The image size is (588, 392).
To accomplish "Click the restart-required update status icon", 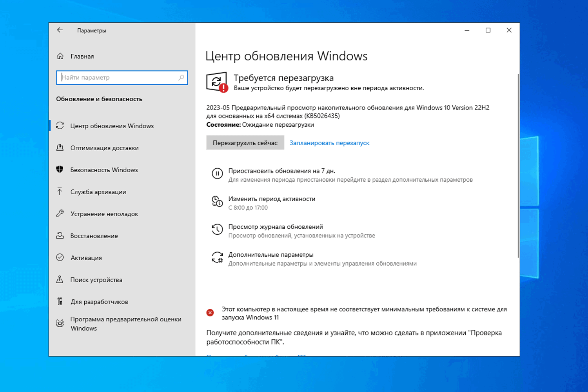I will pyautogui.click(x=217, y=82).
